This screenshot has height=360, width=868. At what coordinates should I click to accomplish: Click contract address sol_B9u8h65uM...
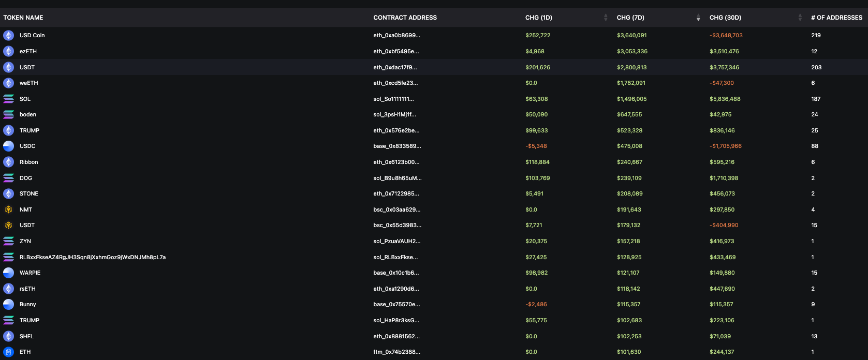[x=398, y=178]
